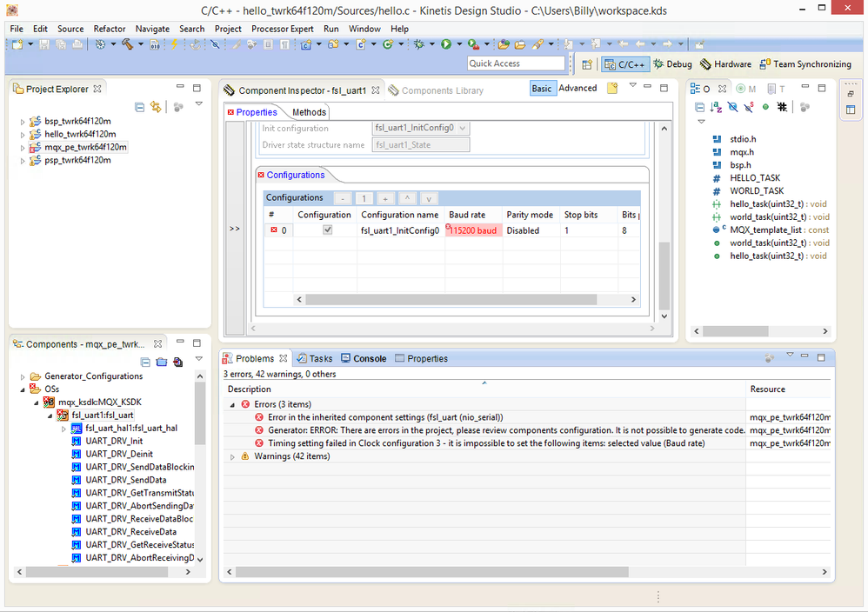Image resolution: width=868 pixels, height=612 pixels.
Task: Click Collapse All in Project Explorer
Action: click(x=139, y=107)
